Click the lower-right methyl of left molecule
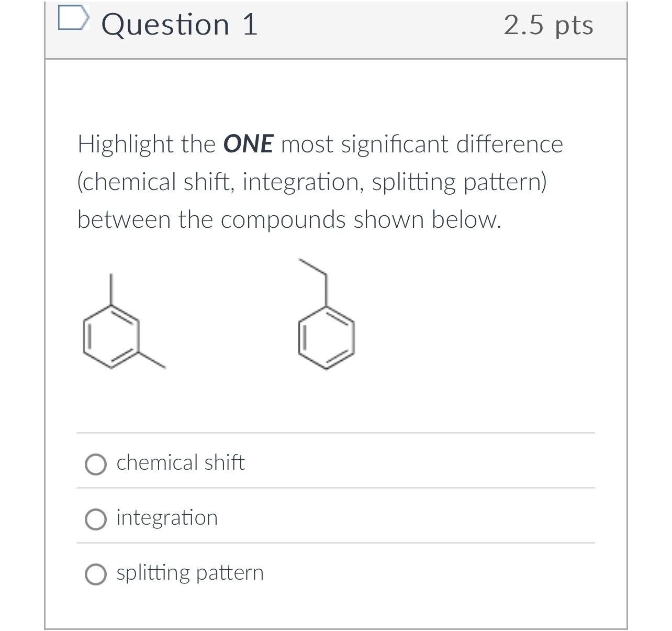This screenshot has height=631, width=672. (x=152, y=359)
